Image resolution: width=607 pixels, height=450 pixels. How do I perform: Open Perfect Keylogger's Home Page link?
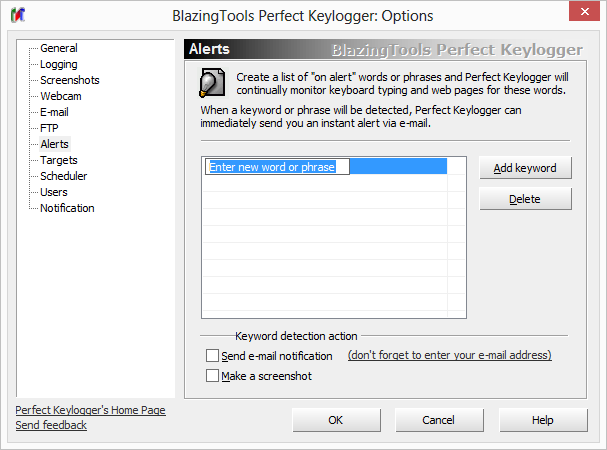click(x=91, y=410)
